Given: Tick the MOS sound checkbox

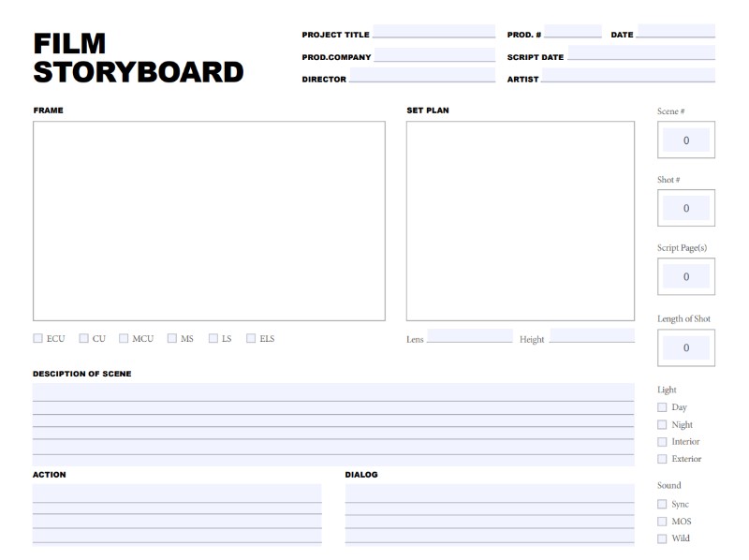Looking at the screenshot, I should coord(662,522).
